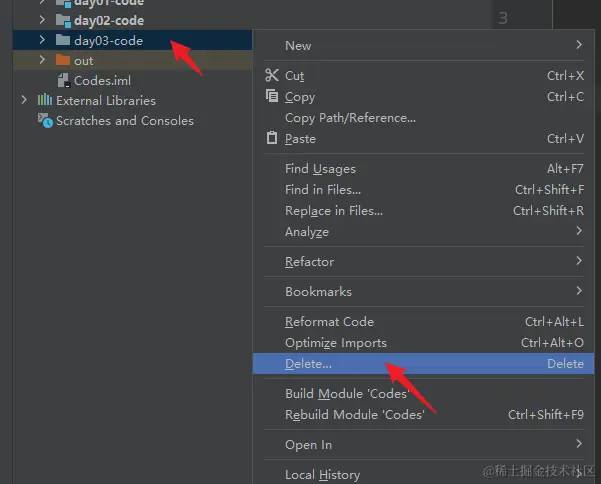This screenshot has height=484, width=601.
Task: Click the Alt+F7 shortcut text
Action: [x=565, y=169]
